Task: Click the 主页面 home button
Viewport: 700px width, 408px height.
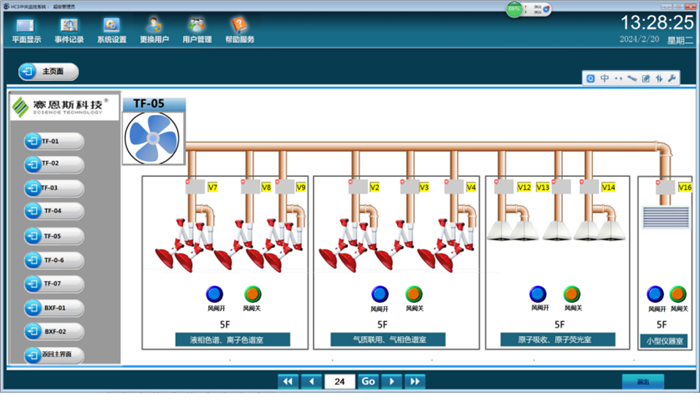Action: [x=48, y=72]
